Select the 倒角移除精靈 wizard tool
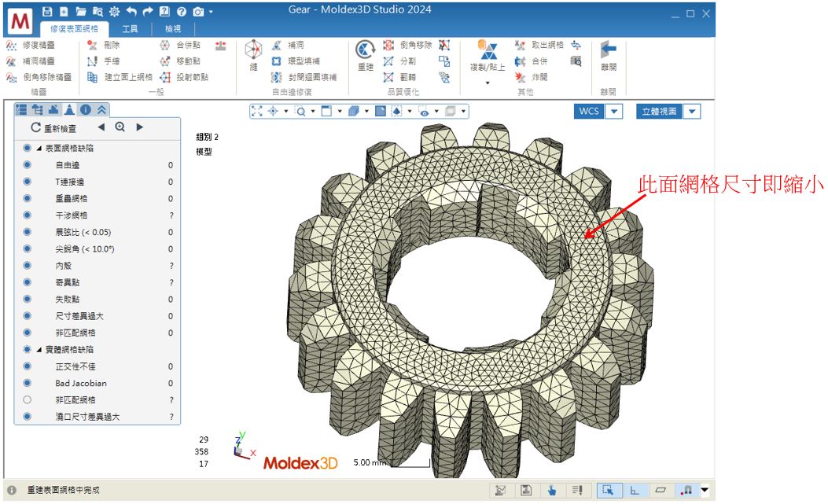The width and height of the screenshot is (828, 504). (x=39, y=77)
